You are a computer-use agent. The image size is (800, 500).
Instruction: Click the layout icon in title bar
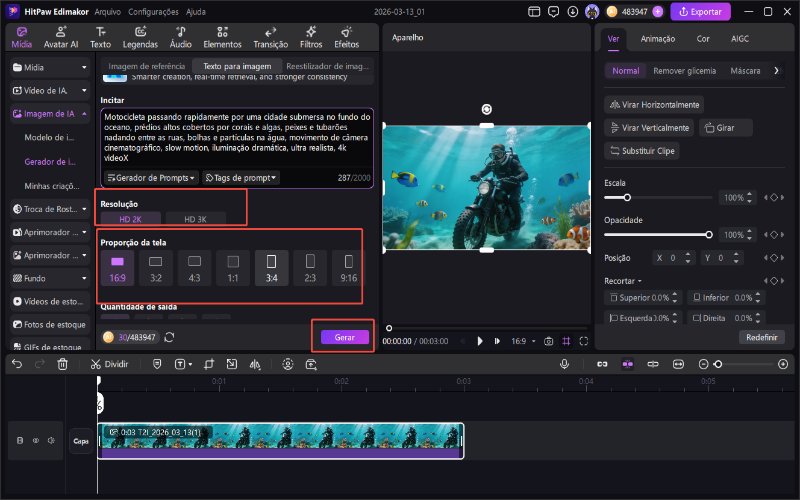[534, 11]
